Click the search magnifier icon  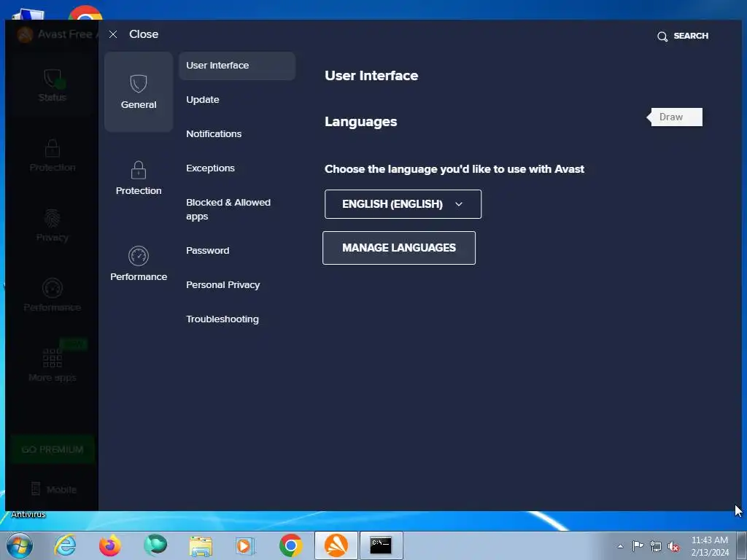click(x=662, y=36)
